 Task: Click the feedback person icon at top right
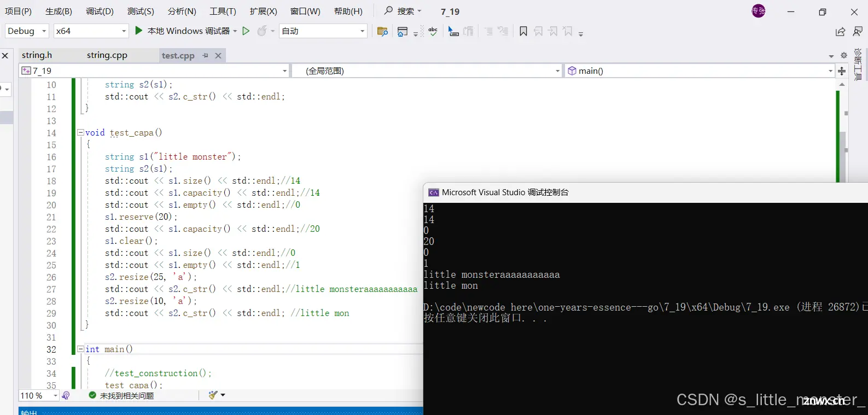click(858, 32)
